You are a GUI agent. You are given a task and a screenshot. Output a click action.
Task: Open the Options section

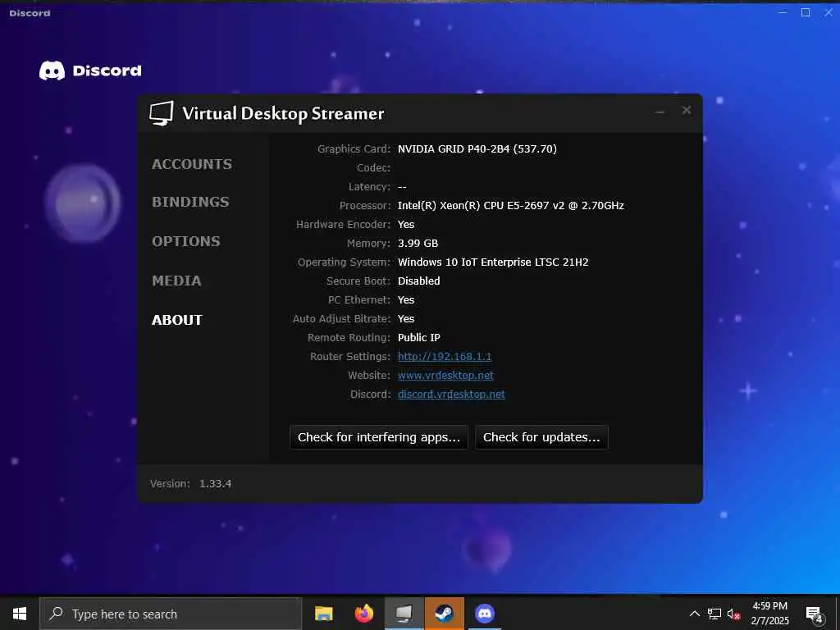coord(186,241)
